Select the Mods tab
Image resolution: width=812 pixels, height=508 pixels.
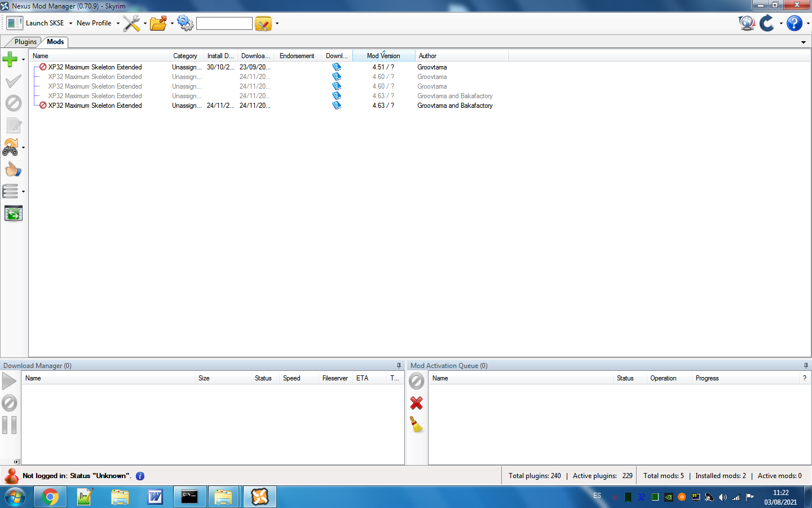coord(55,42)
